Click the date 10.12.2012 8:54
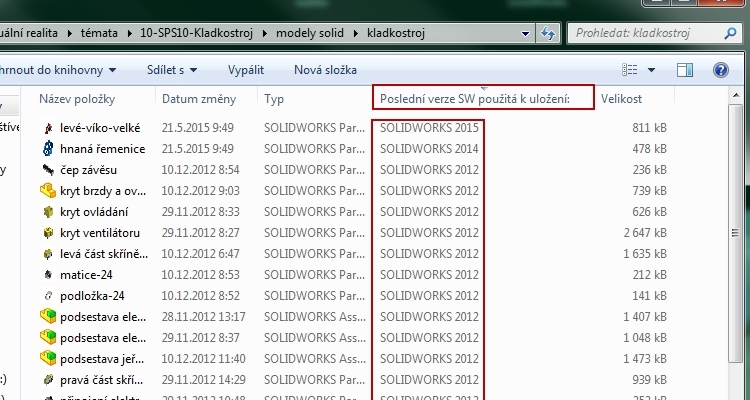The image size is (750, 400). point(200,170)
